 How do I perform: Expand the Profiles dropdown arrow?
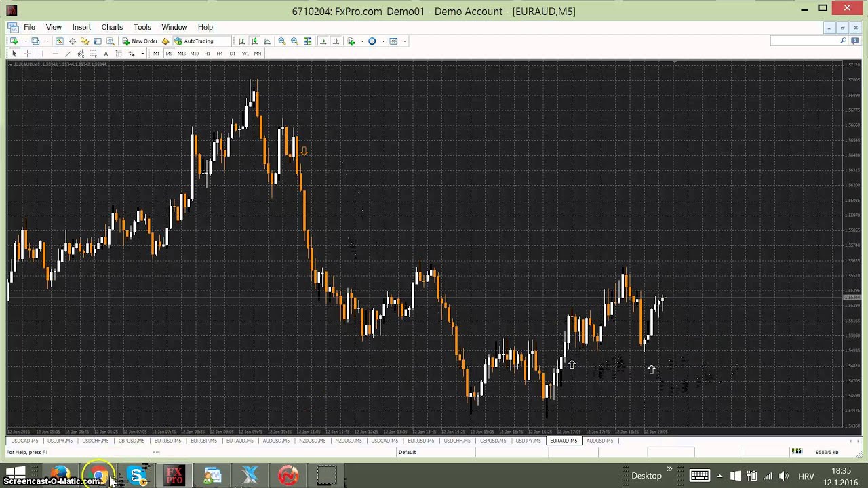47,41
